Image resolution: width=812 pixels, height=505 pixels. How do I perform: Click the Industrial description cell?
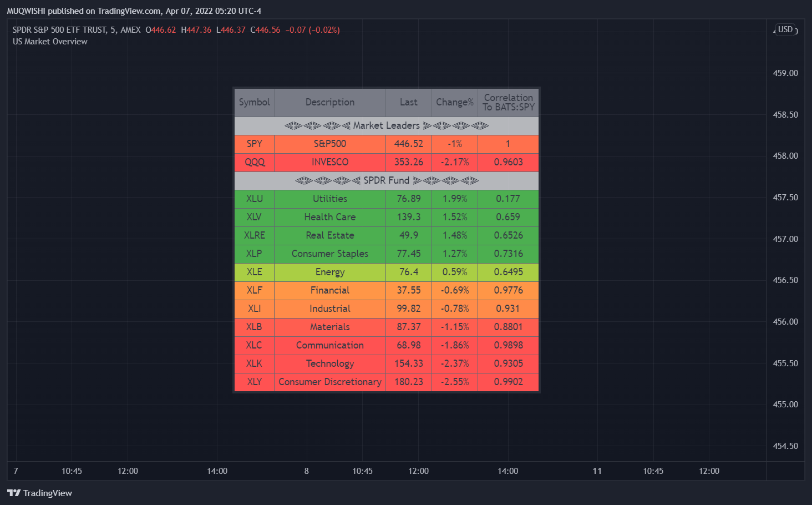[330, 309]
